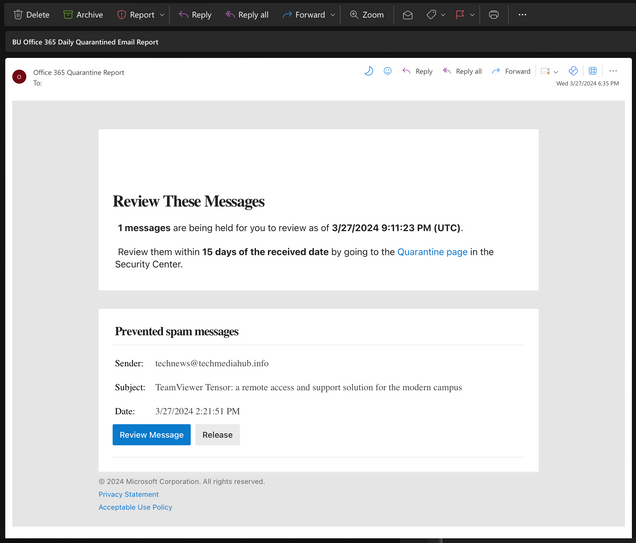This screenshot has height=543, width=636.
Task: Expand the dropdown next to the message badge icon
Action: click(x=556, y=72)
